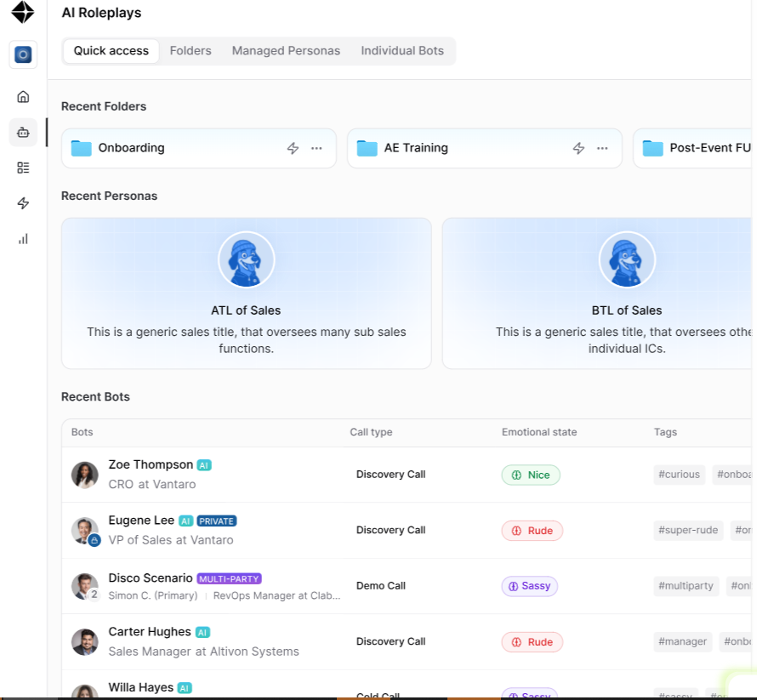This screenshot has width=757, height=700.
Task: Click the text 'CRO at Vantaro'
Action: [x=152, y=484]
